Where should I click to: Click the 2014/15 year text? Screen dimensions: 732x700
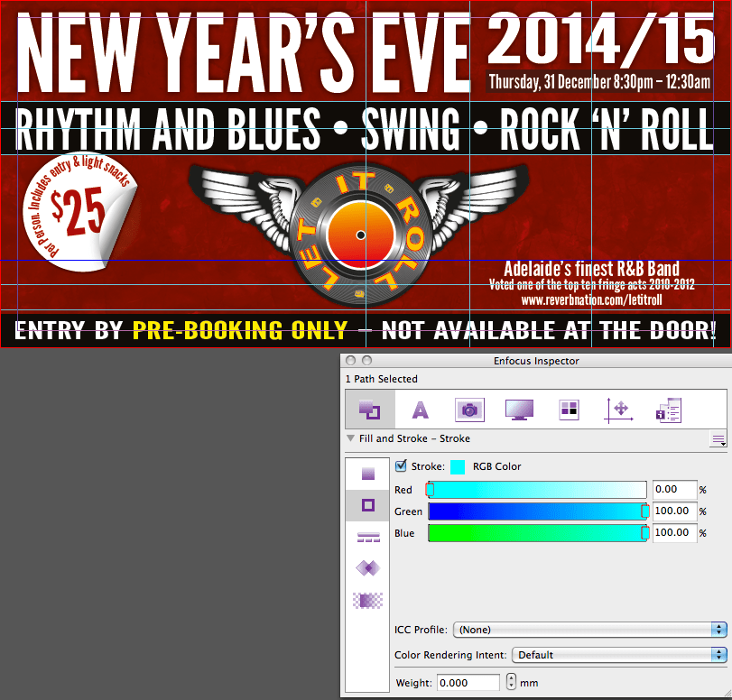[601, 38]
